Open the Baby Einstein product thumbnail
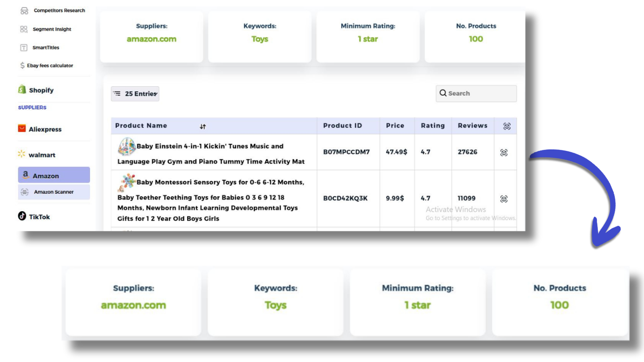644x362 pixels. 127,147
